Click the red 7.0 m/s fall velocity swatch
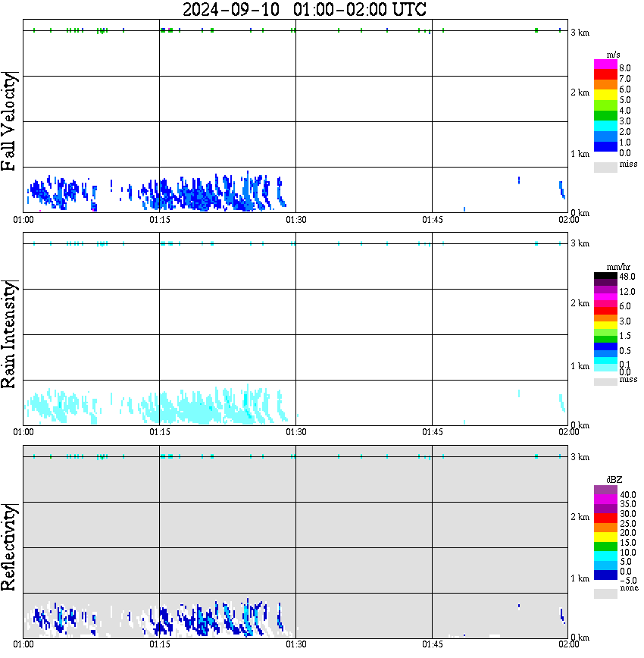The height and width of the screenshot is (658, 644). 605,74
